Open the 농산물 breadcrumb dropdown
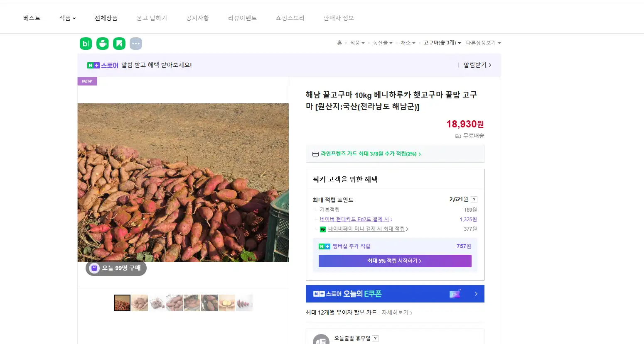Viewport: 644px width, 344px height. coord(382,43)
